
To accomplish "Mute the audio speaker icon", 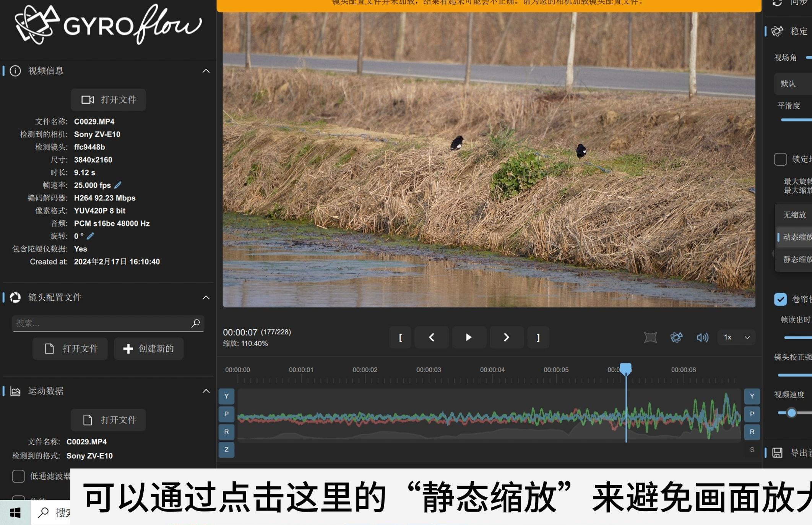I will [x=703, y=337].
